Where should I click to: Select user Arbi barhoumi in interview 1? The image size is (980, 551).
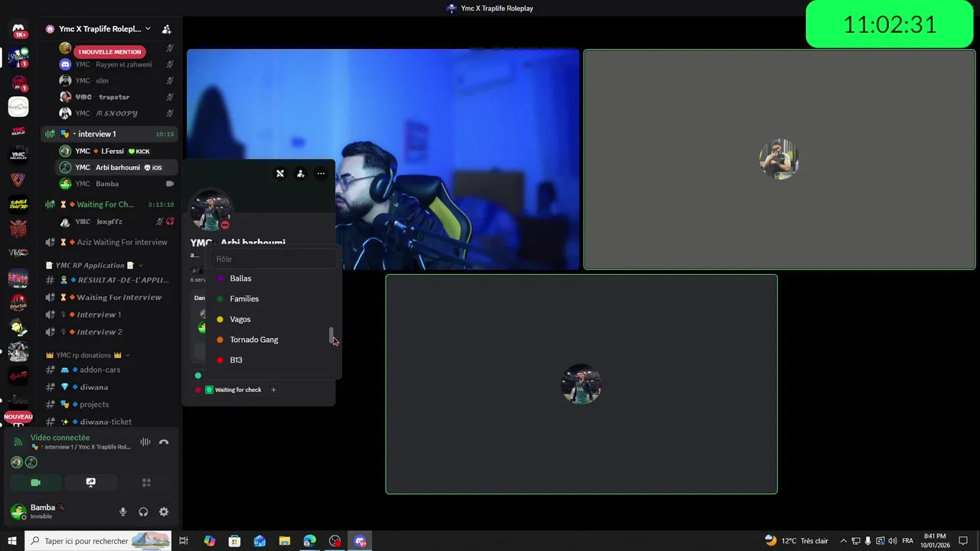pos(115,168)
